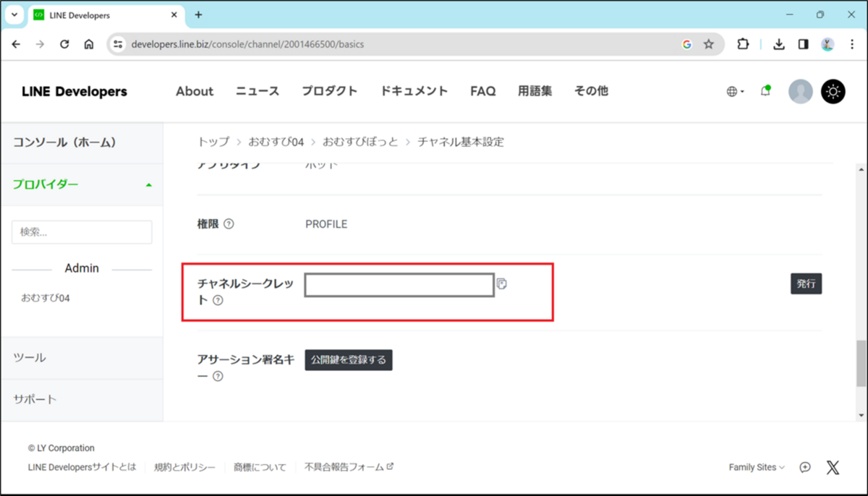Open the browser extensions puzzle icon
This screenshot has height=496, width=868.
(x=743, y=44)
